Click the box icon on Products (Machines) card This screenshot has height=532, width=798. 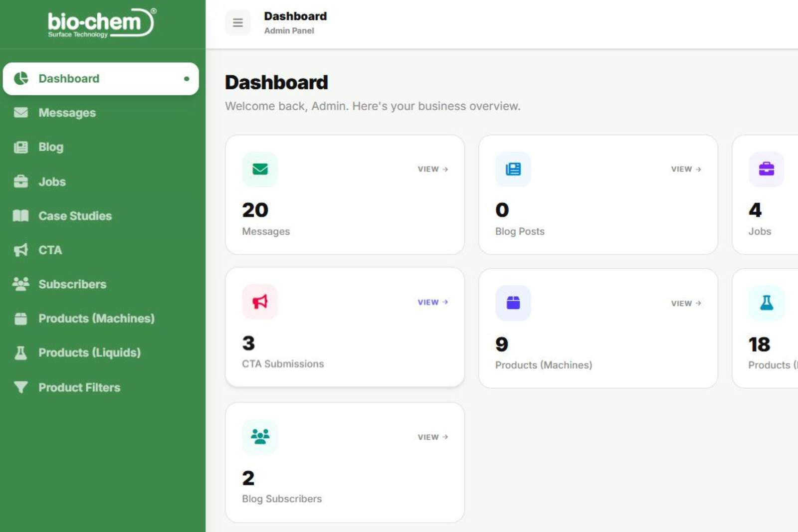(x=513, y=303)
